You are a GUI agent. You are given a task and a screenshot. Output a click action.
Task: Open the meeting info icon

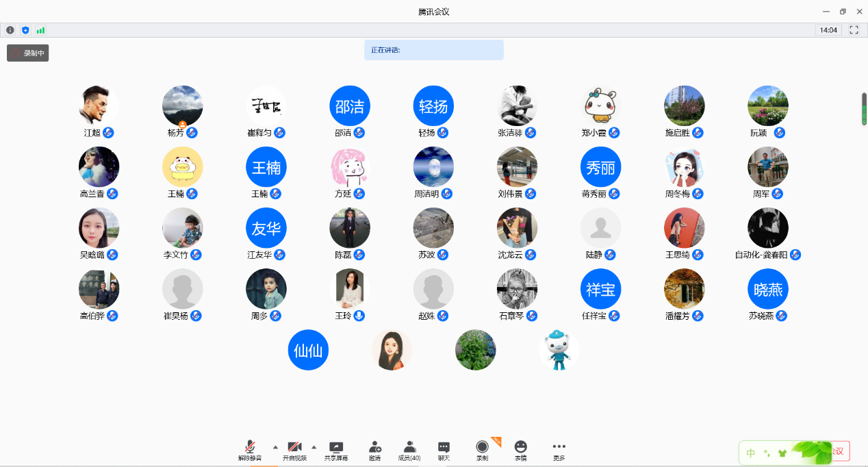click(x=10, y=30)
